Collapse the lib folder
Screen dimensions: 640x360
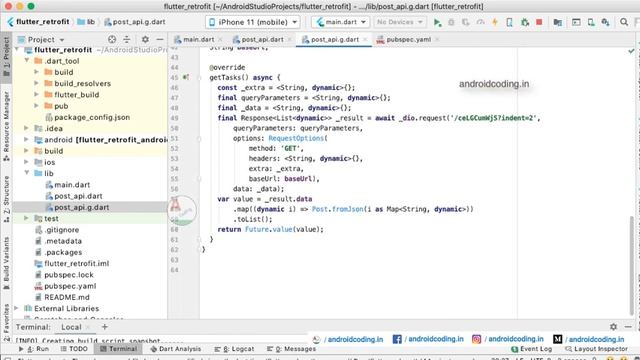point(27,173)
